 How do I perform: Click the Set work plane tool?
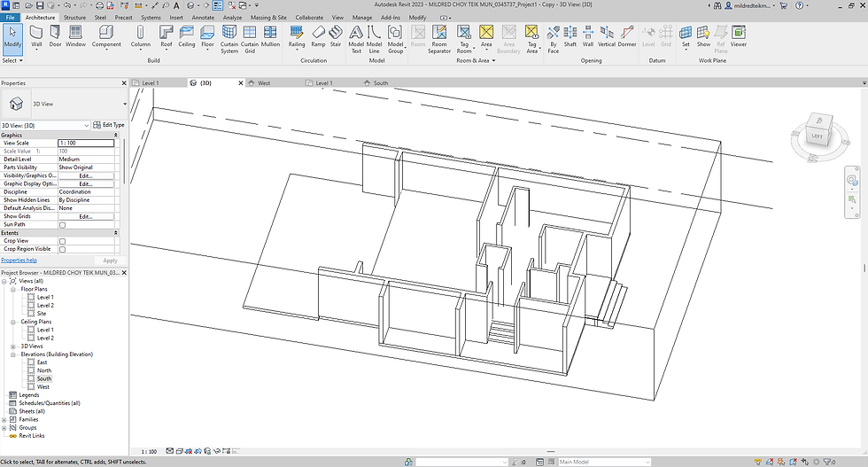click(x=686, y=36)
